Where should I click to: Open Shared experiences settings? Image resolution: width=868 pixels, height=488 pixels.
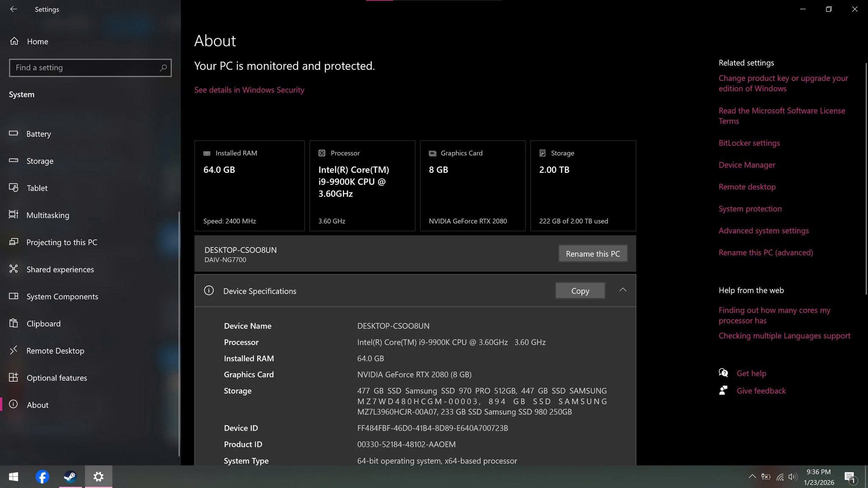(x=60, y=269)
